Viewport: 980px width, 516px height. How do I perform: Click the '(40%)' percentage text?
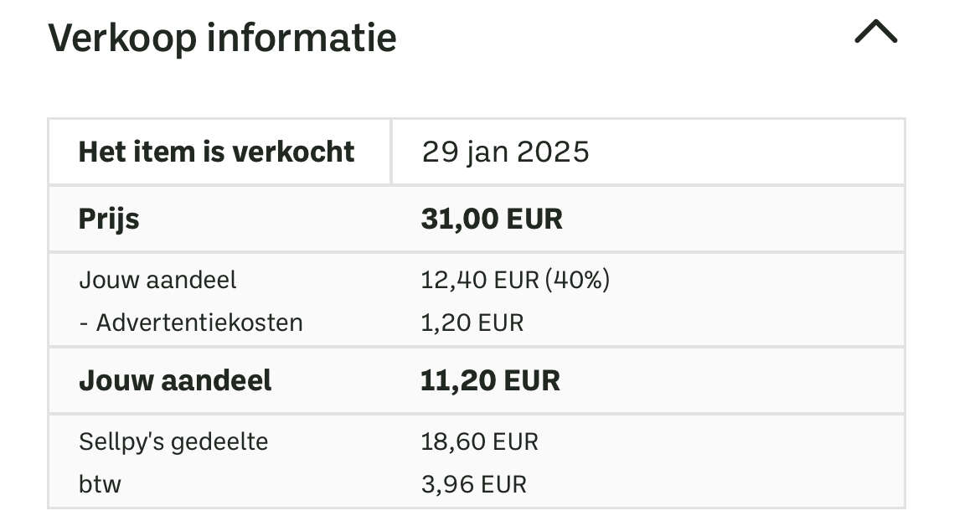click(577, 280)
